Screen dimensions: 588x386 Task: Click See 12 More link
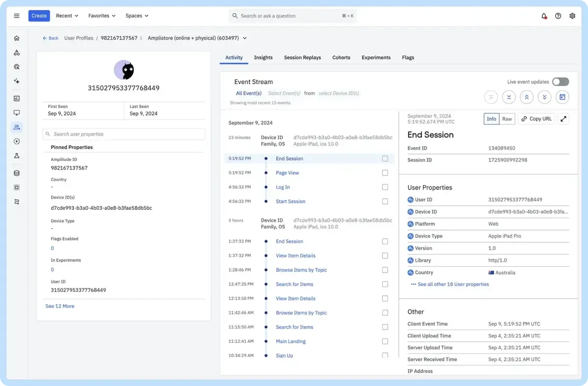click(60, 306)
